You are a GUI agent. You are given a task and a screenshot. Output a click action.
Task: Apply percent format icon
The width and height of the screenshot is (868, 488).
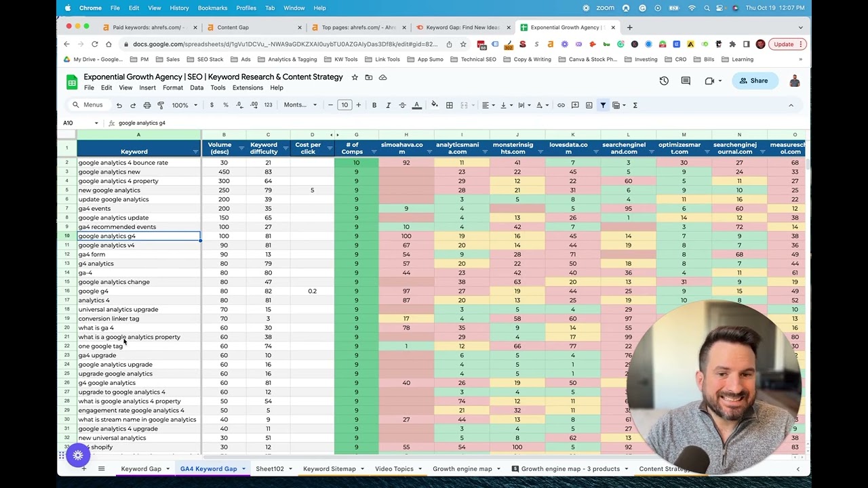click(x=226, y=105)
